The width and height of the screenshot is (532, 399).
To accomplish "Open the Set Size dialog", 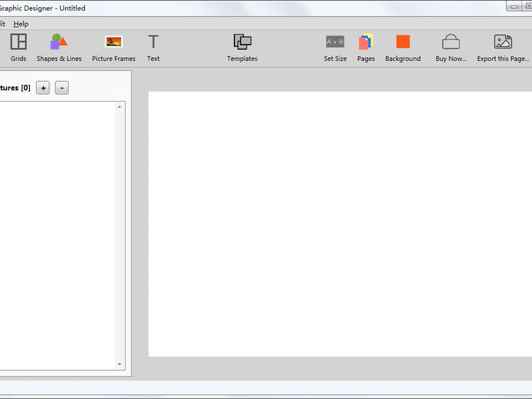I will (335, 48).
